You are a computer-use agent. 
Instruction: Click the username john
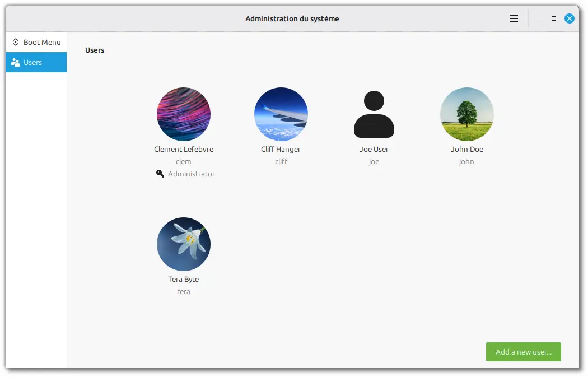pyautogui.click(x=466, y=162)
